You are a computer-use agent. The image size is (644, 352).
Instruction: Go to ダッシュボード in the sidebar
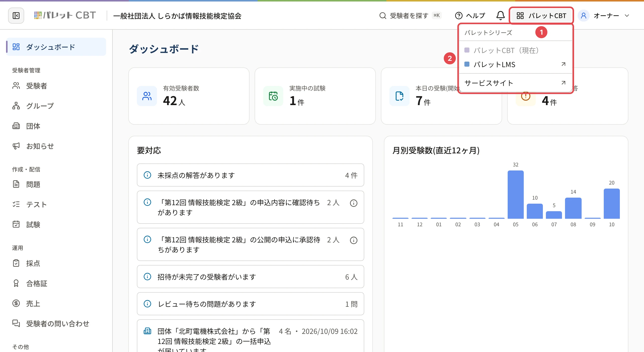(x=56, y=47)
